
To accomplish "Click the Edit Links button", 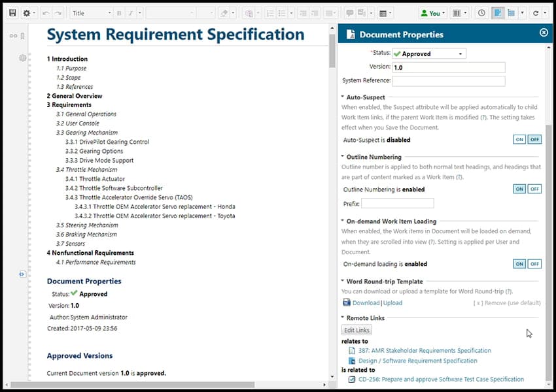I will click(357, 330).
